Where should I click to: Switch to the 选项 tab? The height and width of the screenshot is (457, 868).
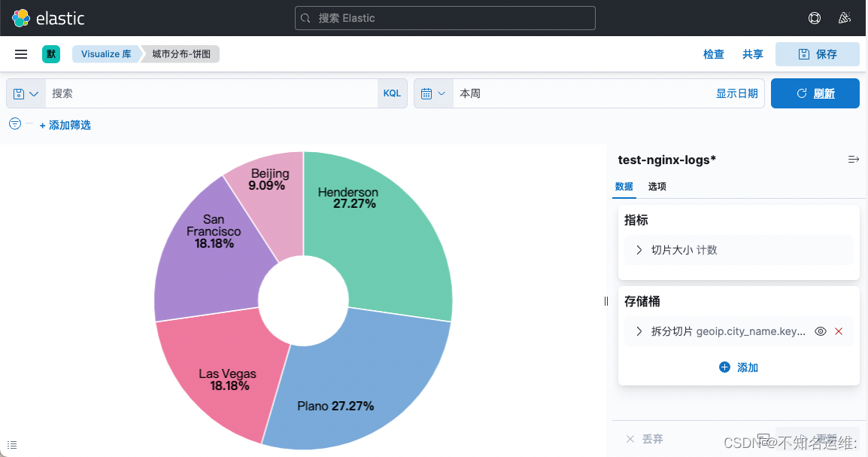coord(657,186)
